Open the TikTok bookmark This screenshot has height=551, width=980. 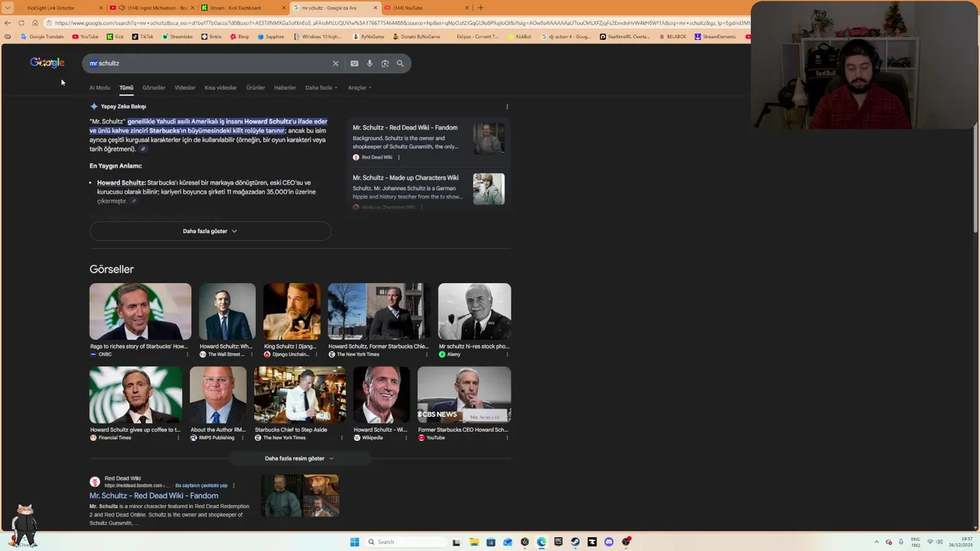tap(142, 37)
